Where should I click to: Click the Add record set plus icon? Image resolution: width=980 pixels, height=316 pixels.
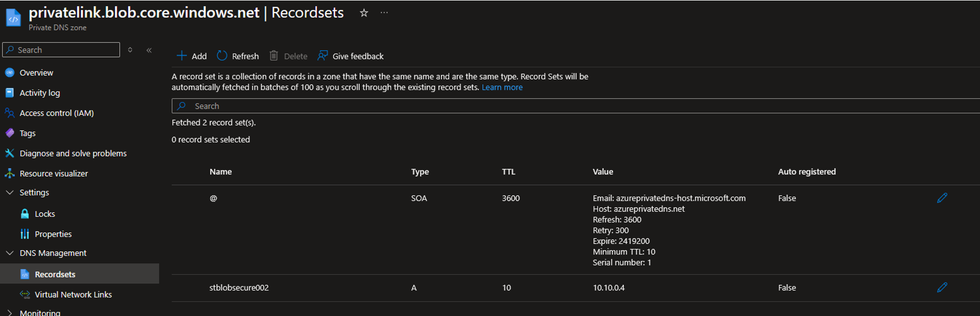(181, 56)
